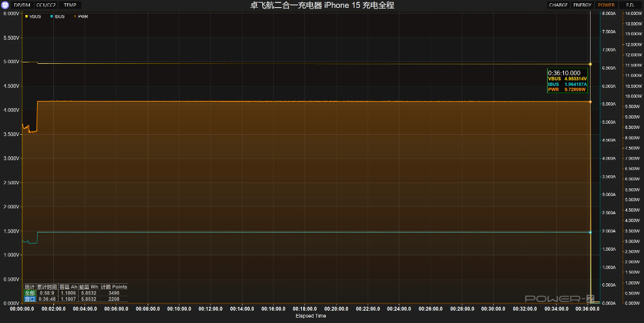Screen dimensions: 644x323
Task: Click the 8.000A current axis label
Action: [x=609, y=14]
